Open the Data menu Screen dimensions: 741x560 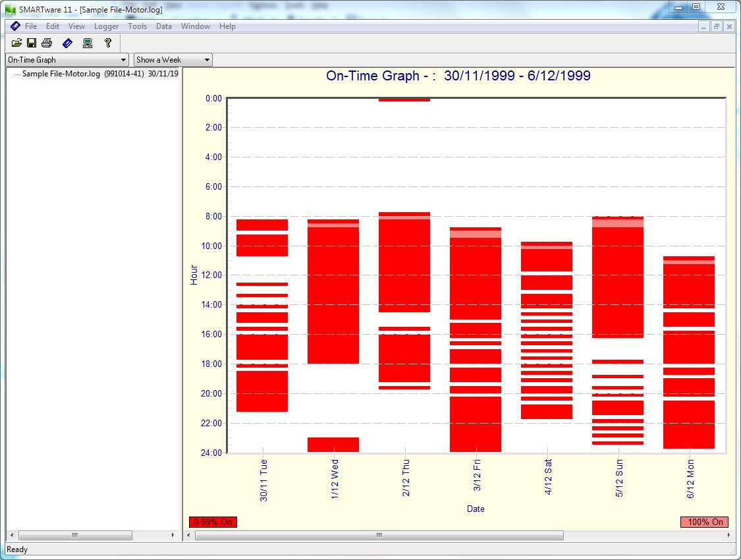click(164, 26)
